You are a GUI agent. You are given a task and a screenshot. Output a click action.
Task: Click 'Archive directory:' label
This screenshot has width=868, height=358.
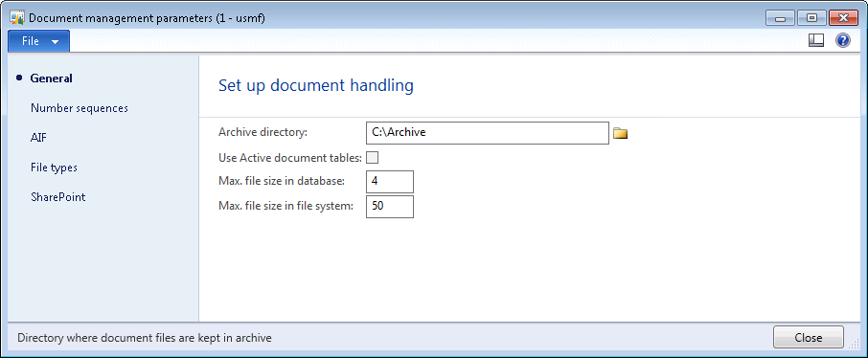(263, 133)
